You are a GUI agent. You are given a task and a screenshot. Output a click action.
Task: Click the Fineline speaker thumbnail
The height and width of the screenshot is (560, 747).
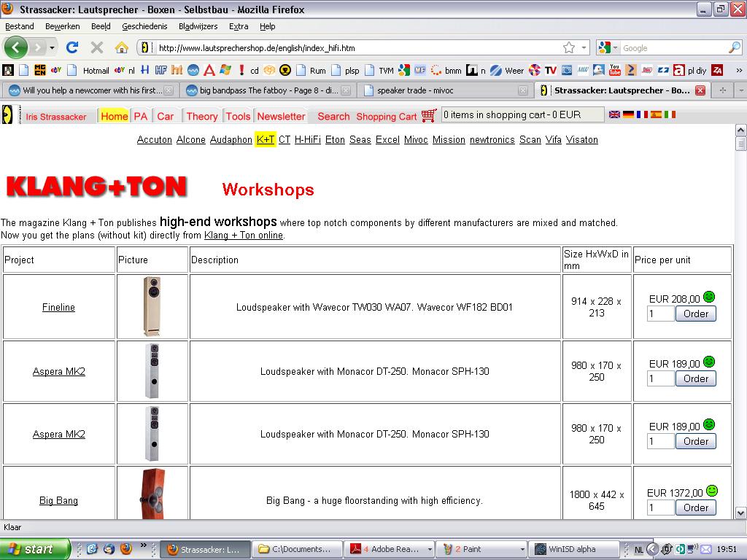tap(152, 306)
